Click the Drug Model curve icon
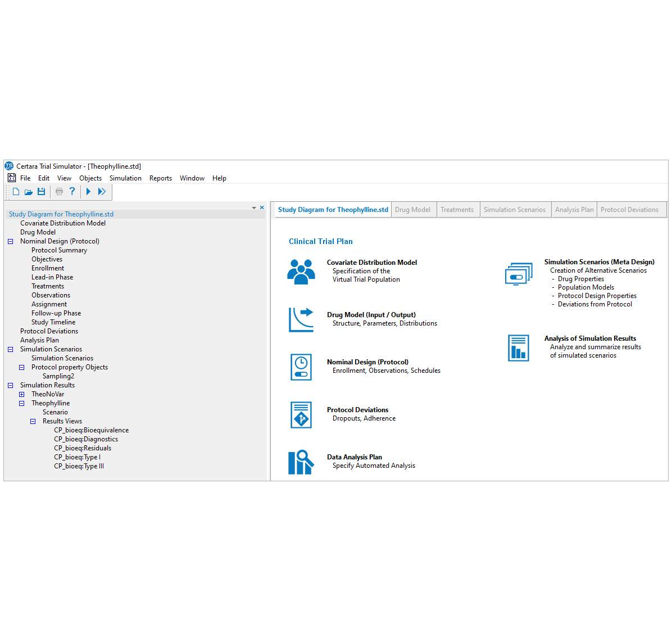Screen dimensions: 672x641 point(301,320)
